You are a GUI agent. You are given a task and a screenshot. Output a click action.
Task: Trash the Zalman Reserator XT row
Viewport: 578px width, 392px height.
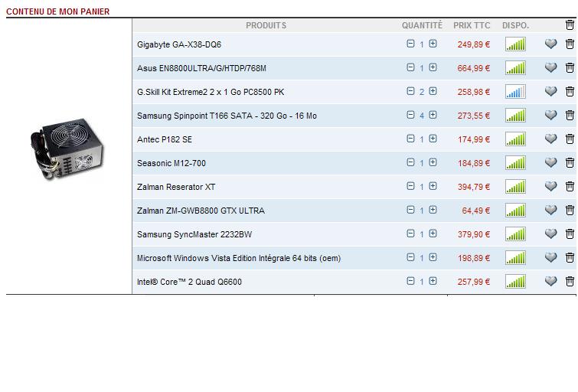tap(570, 187)
